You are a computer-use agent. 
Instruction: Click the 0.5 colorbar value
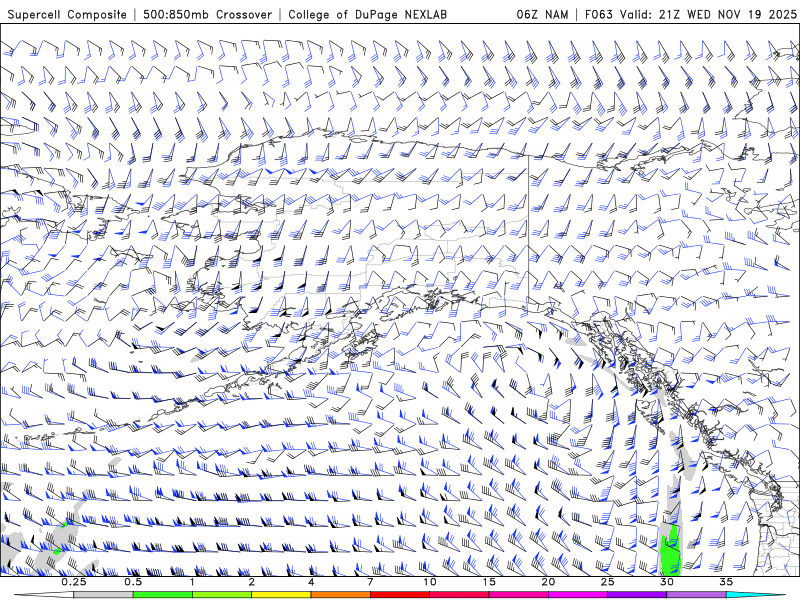click(x=133, y=582)
